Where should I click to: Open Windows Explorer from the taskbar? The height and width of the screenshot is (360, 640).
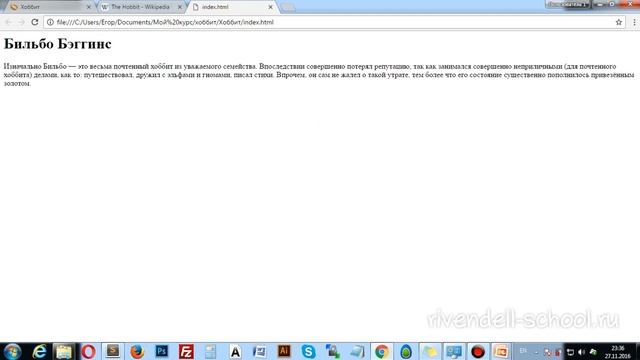(x=63, y=351)
